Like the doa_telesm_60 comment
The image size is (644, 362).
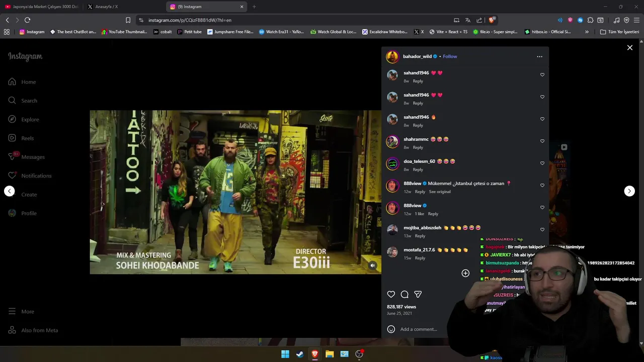pyautogui.click(x=542, y=163)
